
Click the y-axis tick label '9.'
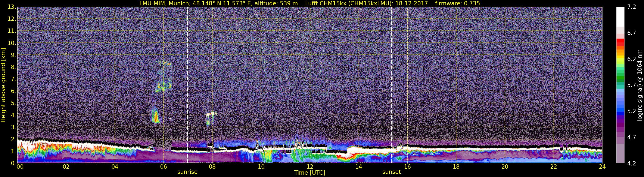click(13, 55)
